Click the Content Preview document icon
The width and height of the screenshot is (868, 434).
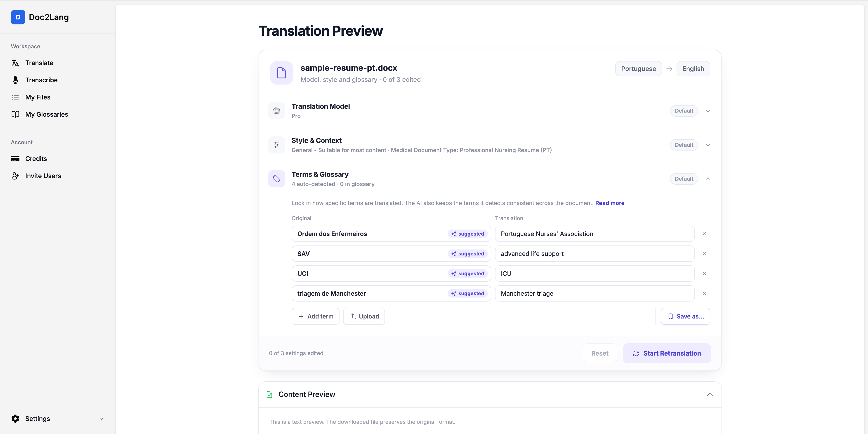(269, 395)
